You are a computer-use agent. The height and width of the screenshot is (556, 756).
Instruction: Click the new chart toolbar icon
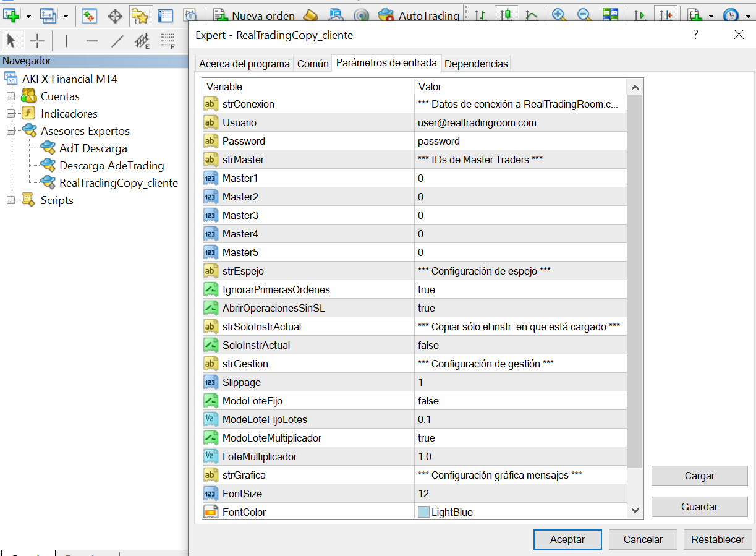point(11,15)
